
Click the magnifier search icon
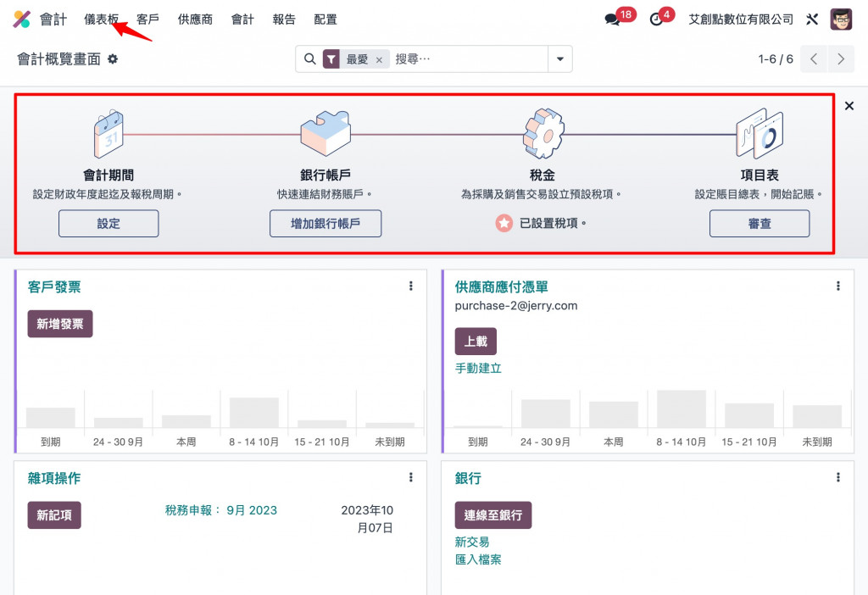coord(310,58)
